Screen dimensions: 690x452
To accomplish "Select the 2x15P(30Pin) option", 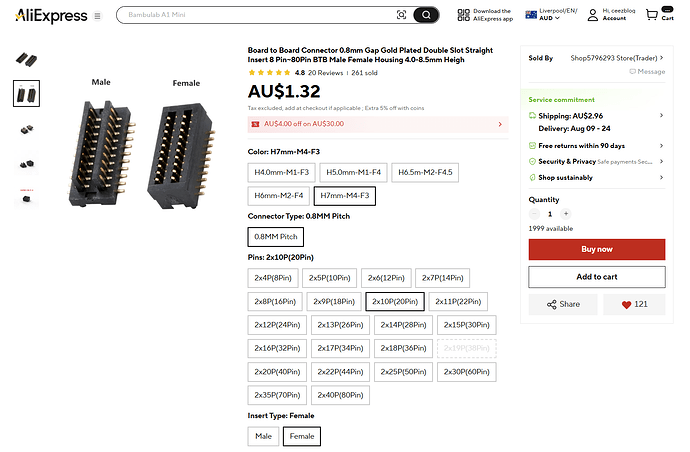I will 467,325.
